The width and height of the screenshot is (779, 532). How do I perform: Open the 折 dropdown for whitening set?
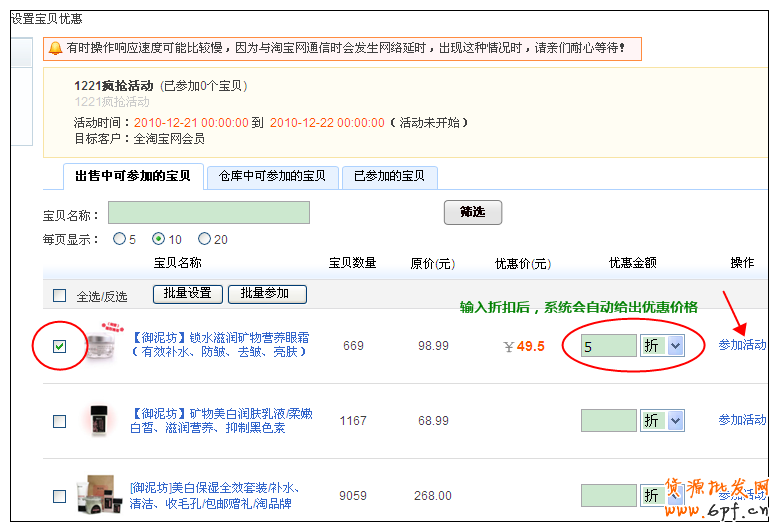coord(663,495)
